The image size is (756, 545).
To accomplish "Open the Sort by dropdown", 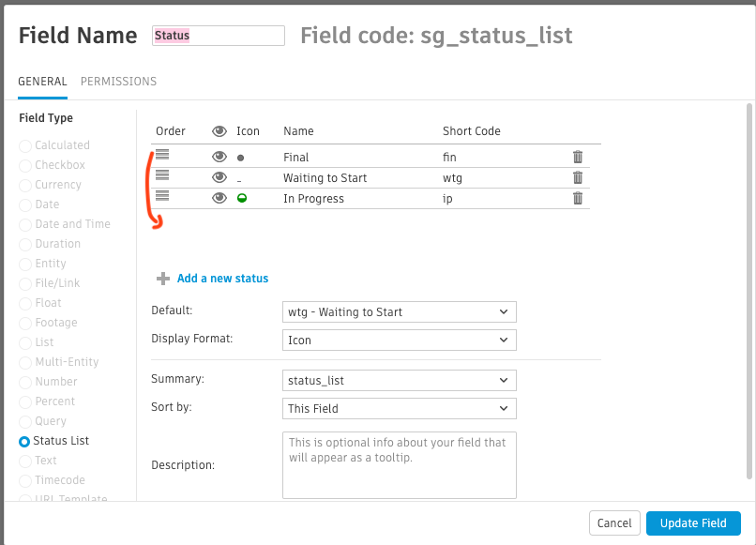I will 399,408.
